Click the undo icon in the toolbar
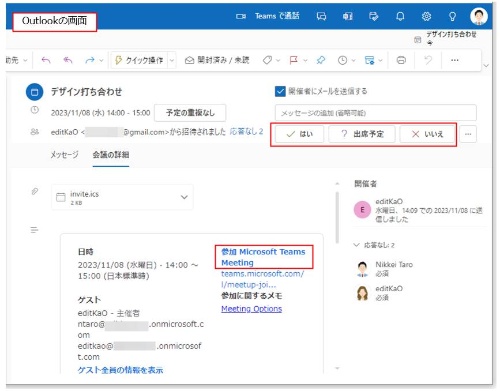This screenshot has height=391, width=500. pyautogui.click(x=428, y=60)
